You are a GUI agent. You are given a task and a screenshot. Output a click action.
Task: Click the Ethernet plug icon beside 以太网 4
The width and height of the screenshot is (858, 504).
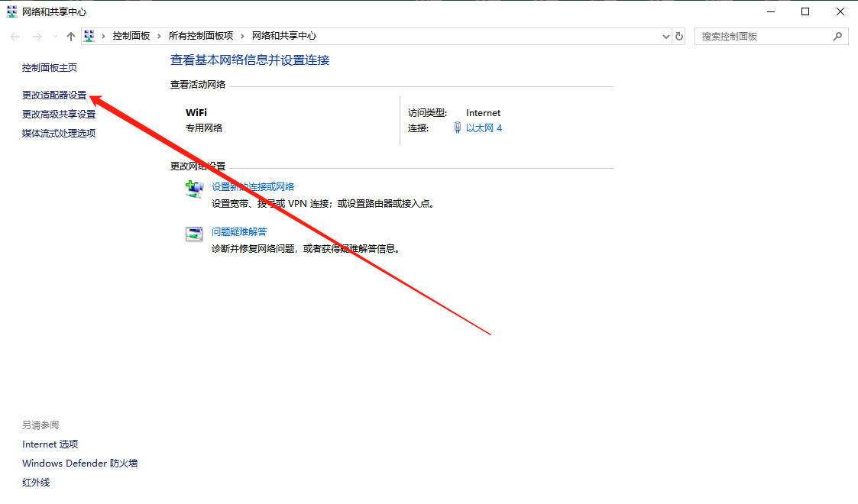click(457, 128)
